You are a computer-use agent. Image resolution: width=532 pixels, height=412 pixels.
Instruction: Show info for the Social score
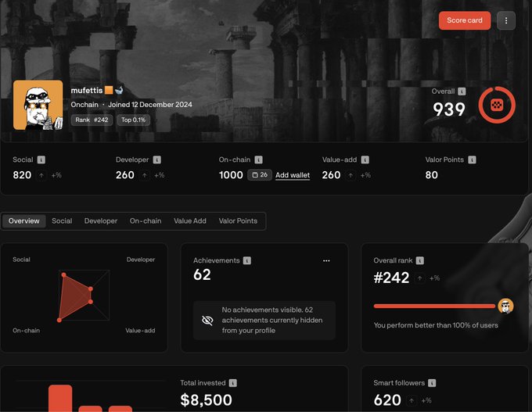[41, 159]
